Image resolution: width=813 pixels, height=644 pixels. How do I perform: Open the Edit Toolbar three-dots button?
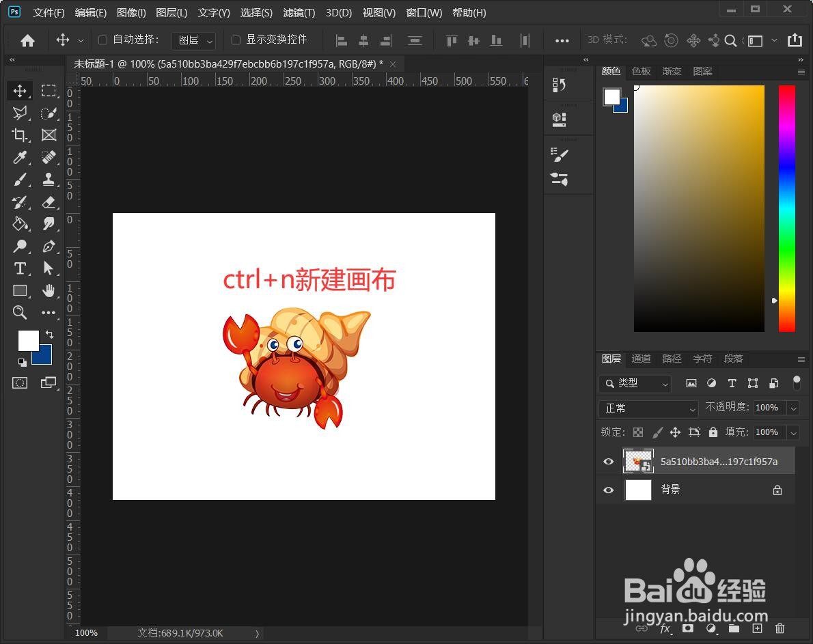point(49,312)
